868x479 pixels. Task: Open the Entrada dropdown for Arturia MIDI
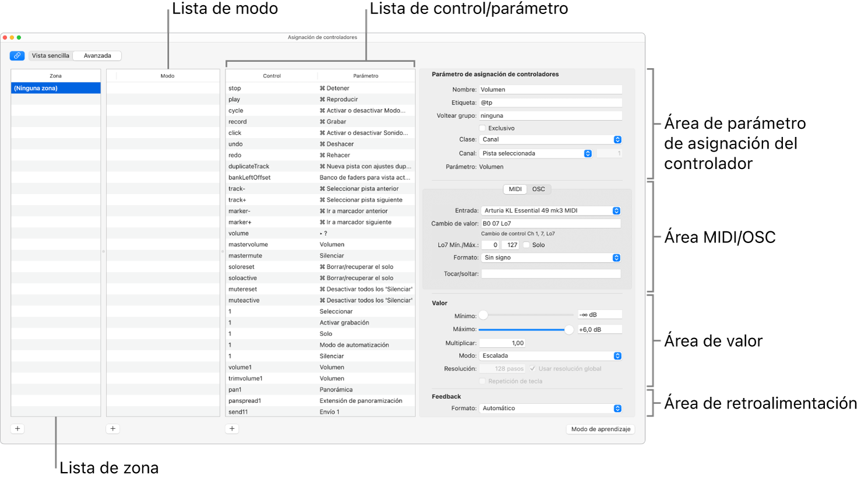pos(551,211)
